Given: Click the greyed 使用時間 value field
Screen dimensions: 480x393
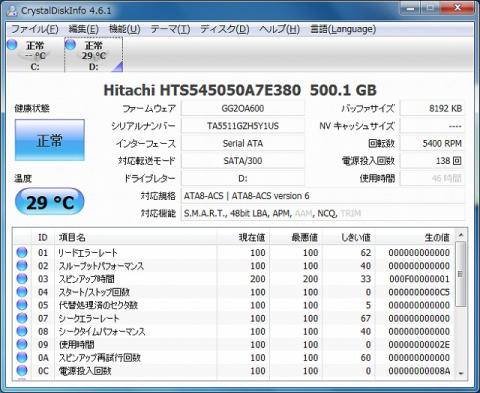Looking at the screenshot, I should (x=432, y=179).
